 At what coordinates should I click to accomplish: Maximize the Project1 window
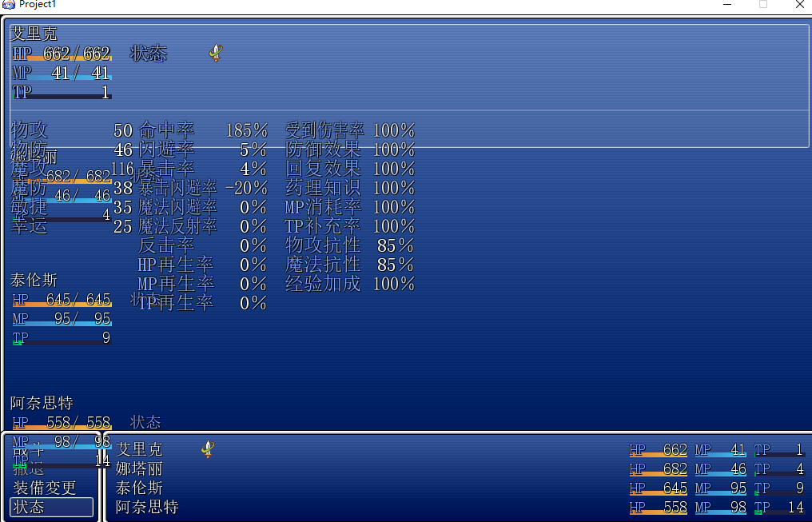coord(762,4)
